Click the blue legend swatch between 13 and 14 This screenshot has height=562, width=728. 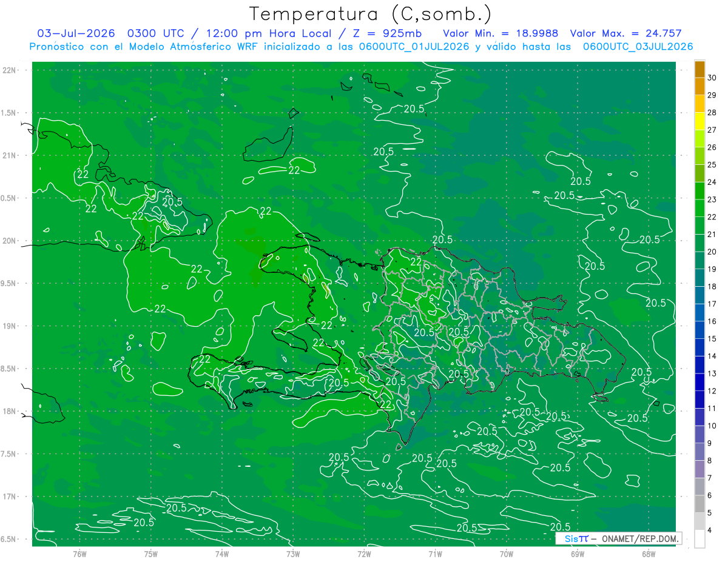click(699, 365)
